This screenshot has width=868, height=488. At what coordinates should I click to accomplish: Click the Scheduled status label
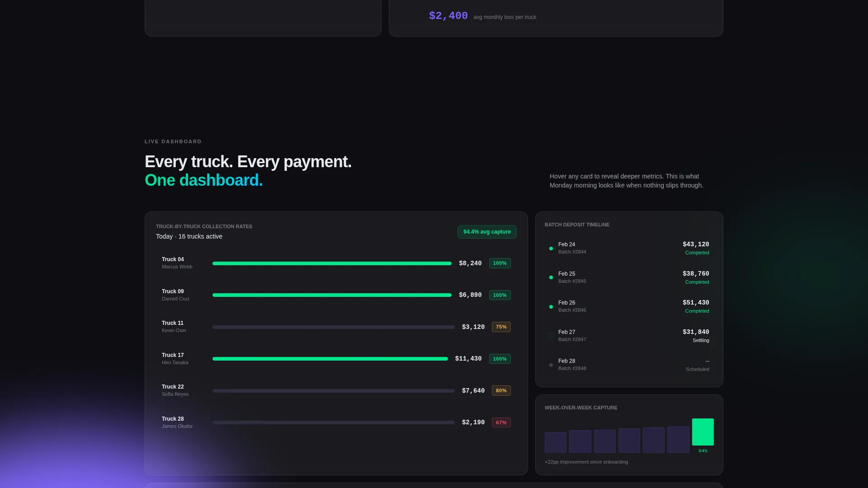[698, 369]
